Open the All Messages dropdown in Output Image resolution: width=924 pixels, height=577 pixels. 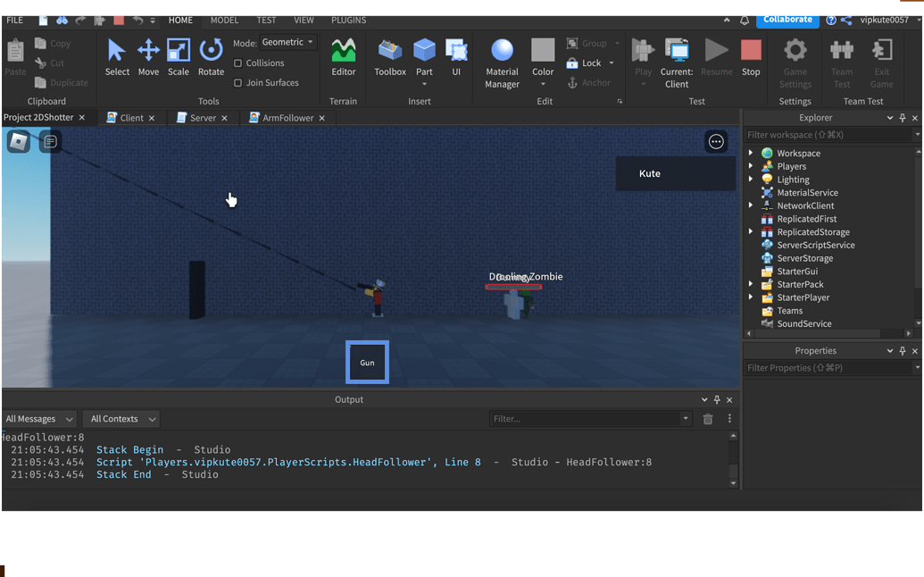coord(39,418)
